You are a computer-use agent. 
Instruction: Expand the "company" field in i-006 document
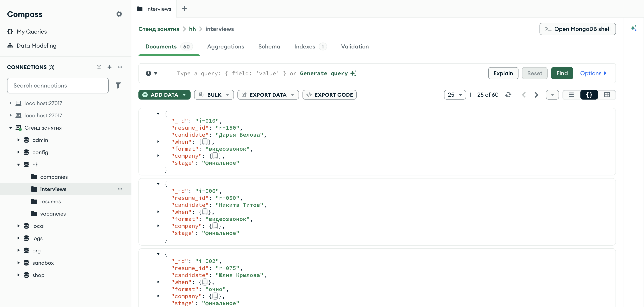158,226
